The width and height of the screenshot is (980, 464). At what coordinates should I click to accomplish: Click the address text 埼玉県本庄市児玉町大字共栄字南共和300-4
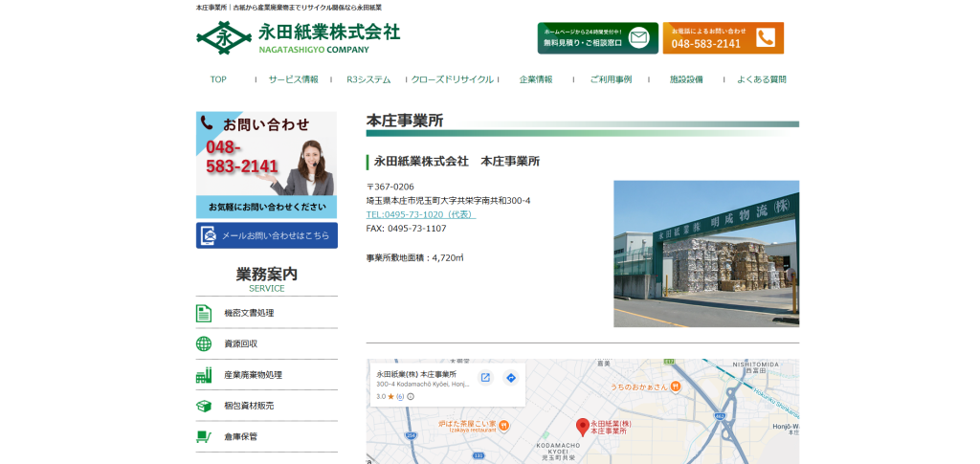448,201
